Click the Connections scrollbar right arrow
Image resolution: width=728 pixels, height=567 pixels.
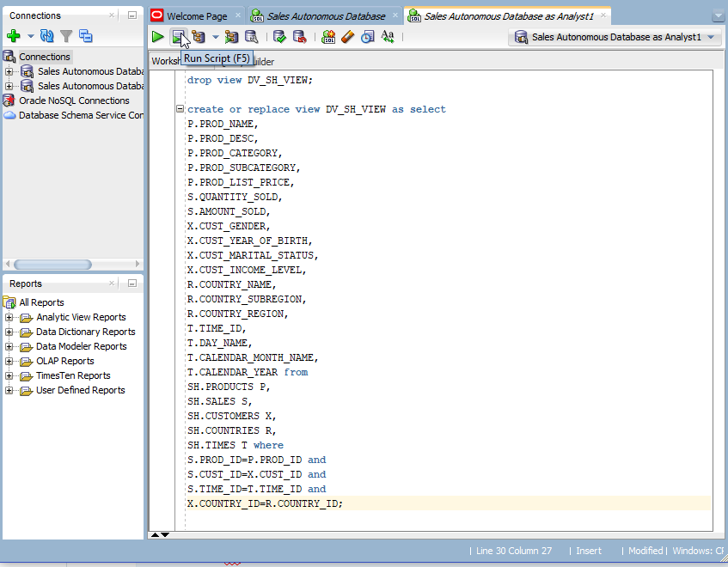pyautogui.click(x=138, y=264)
